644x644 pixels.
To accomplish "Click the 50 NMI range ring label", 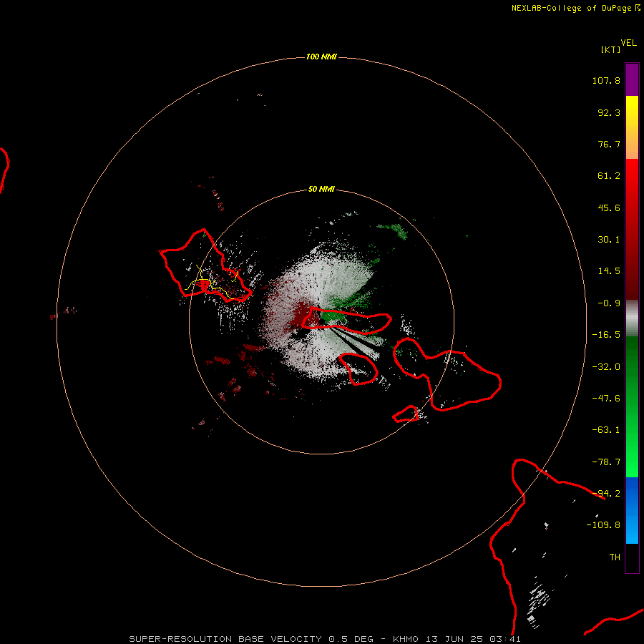I will [x=321, y=190].
